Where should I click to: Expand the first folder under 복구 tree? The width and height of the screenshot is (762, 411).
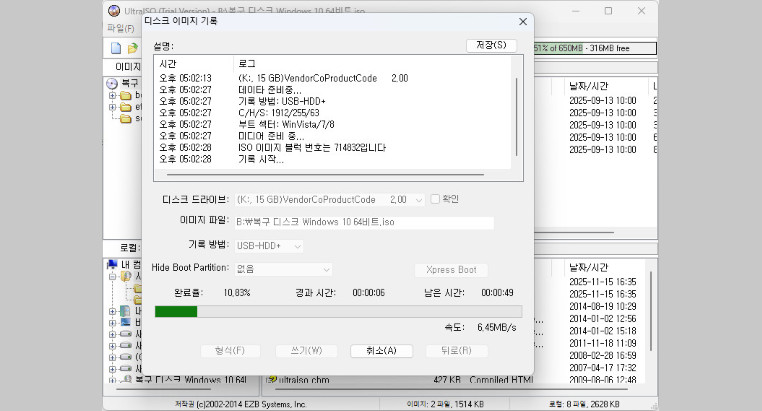113,96
